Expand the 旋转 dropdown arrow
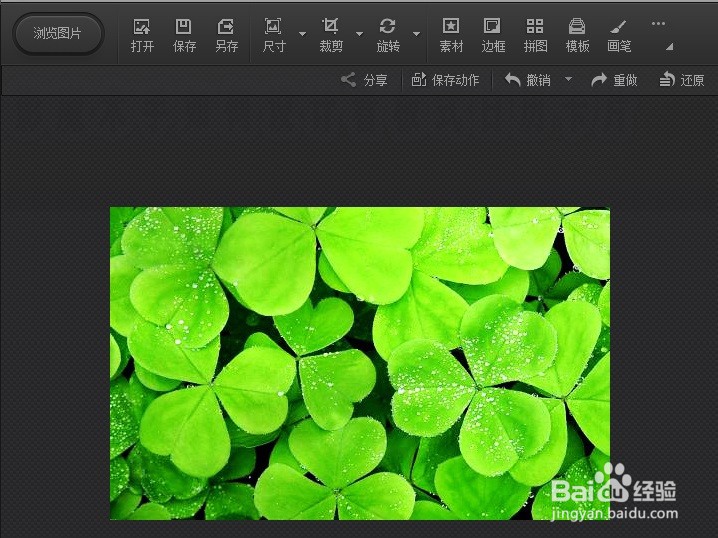The height and width of the screenshot is (538, 718). [416, 34]
